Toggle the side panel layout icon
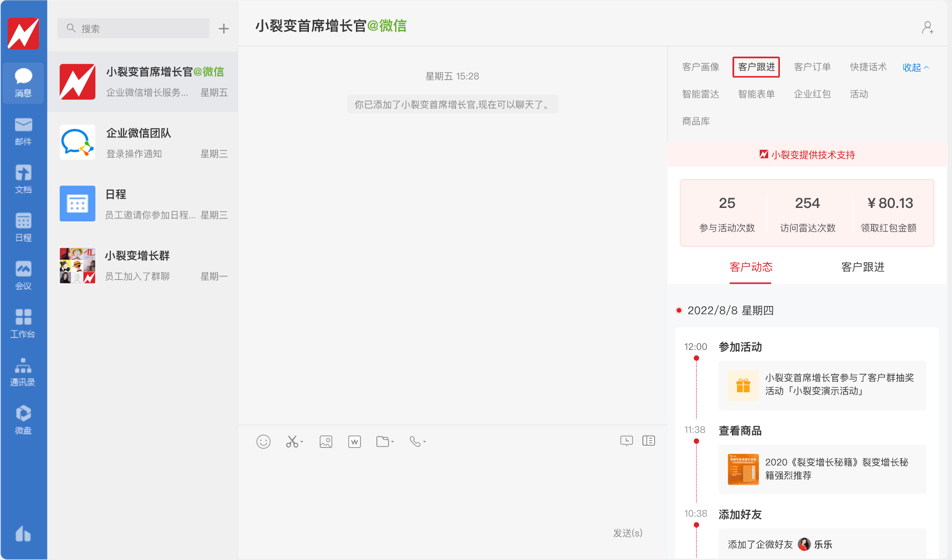 pos(649,440)
